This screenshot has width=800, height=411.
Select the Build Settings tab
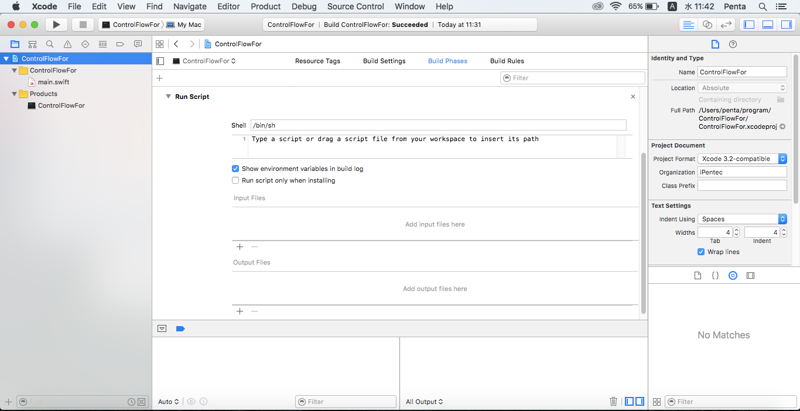[x=384, y=61]
